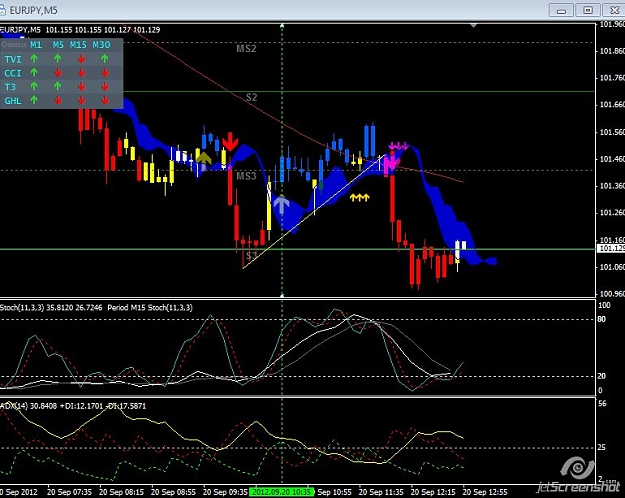Click the GHL row label

click(13, 100)
